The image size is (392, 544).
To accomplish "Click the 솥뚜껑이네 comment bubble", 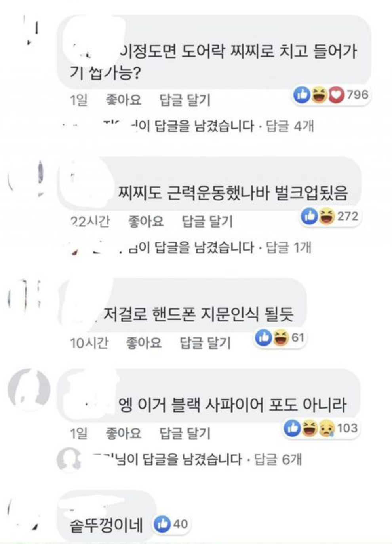I will click(106, 517).
